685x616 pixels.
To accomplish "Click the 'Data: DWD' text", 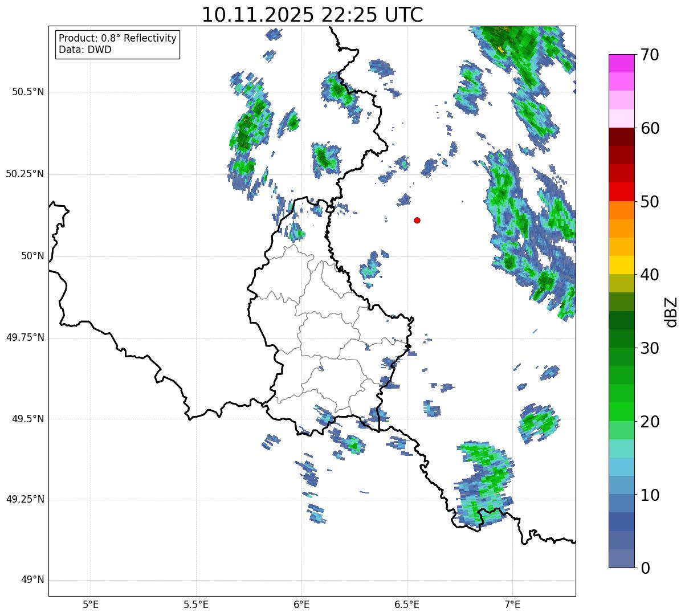I will (x=85, y=50).
